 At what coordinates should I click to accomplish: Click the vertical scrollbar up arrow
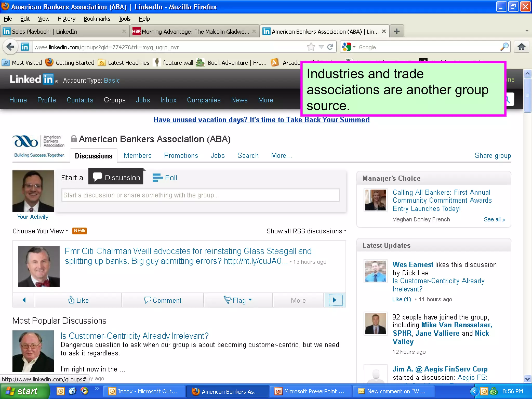(x=527, y=74)
